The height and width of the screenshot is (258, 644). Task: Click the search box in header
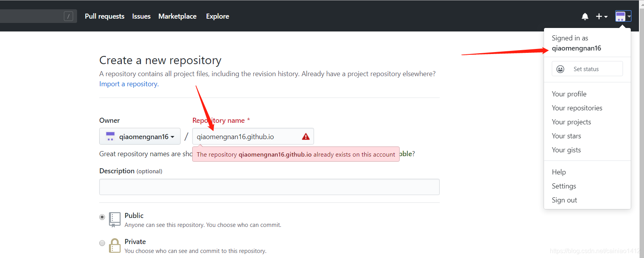pos(38,16)
